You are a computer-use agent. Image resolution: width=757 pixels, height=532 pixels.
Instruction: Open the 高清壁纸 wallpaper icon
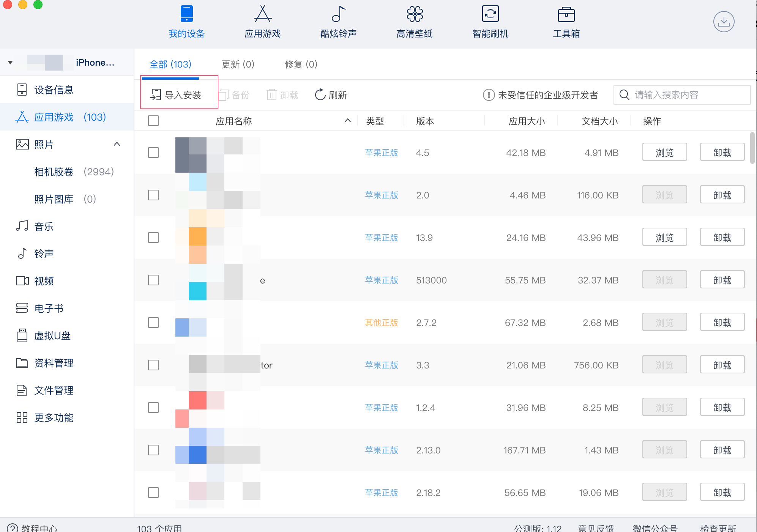pos(415,14)
